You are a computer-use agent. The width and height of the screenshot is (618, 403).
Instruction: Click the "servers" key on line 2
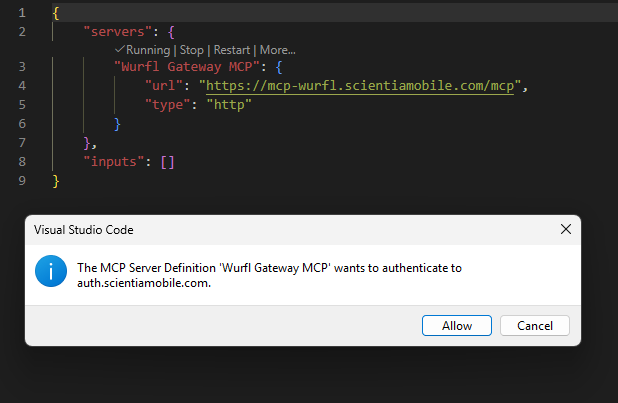point(117,32)
